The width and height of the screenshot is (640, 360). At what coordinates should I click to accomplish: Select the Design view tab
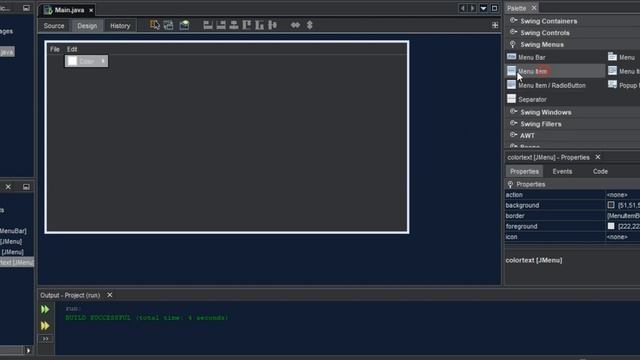[x=87, y=26]
